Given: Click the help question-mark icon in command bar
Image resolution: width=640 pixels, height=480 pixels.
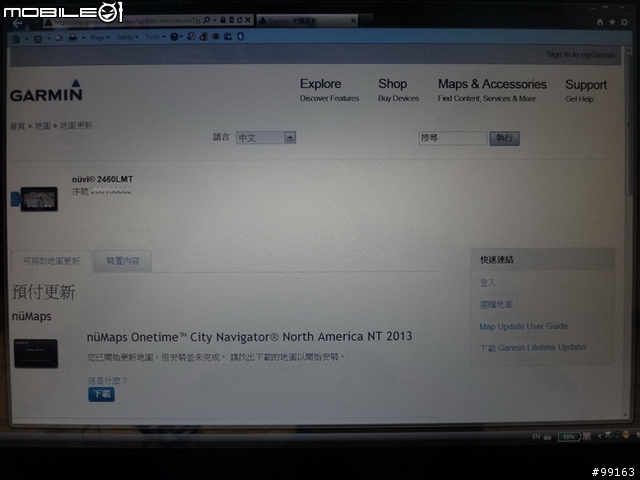Looking at the screenshot, I should tap(174, 37).
